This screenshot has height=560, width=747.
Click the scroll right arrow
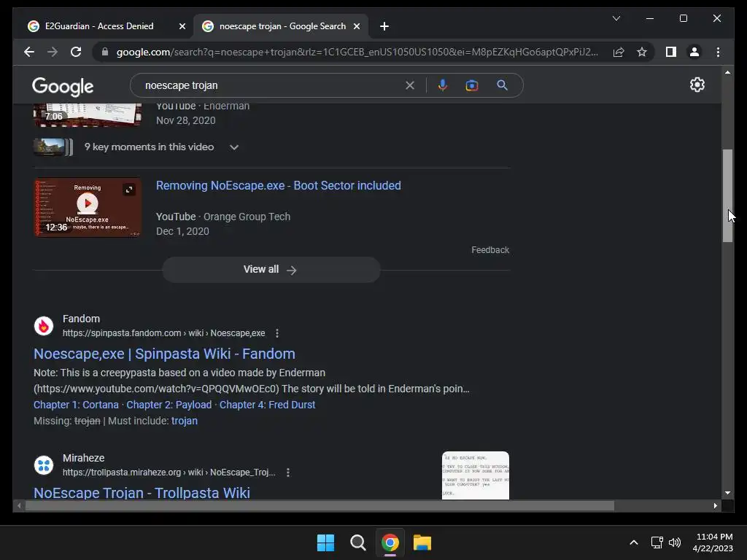click(x=715, y=506)
